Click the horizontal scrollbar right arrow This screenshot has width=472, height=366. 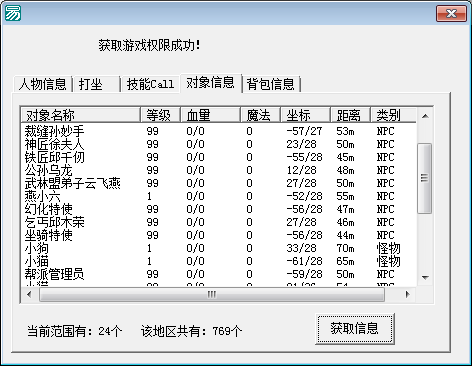tap(407, 295)
